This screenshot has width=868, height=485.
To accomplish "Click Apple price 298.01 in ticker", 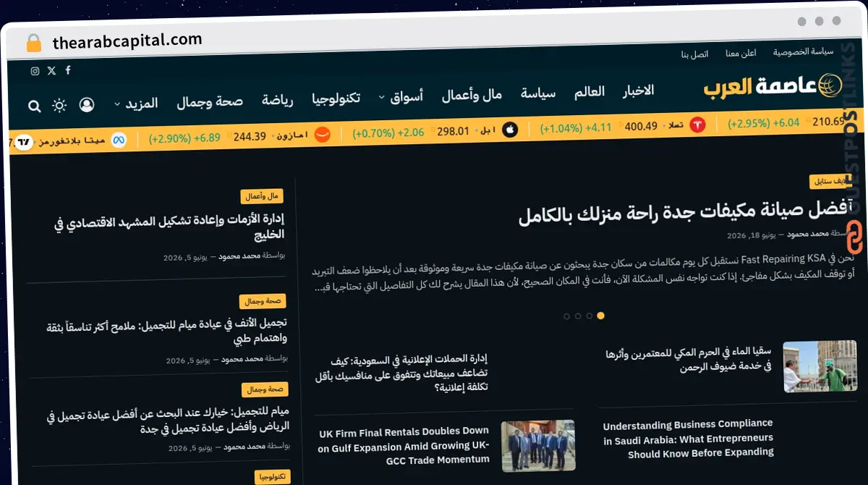I will [453, 132].
